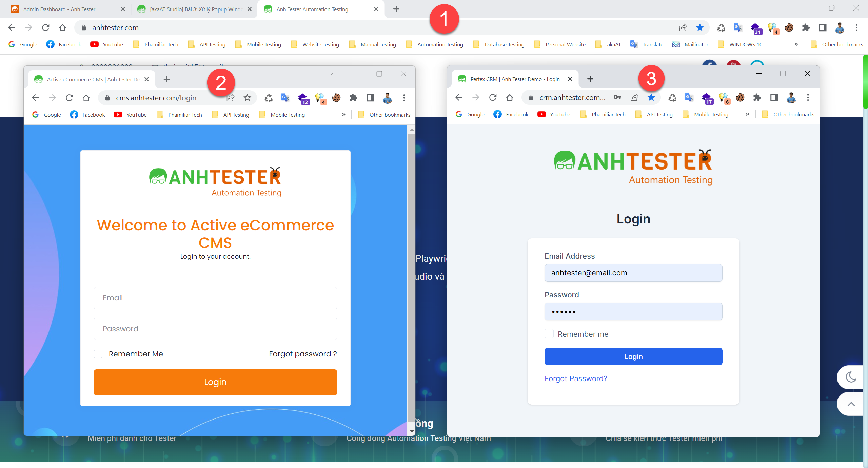This screenshot has height=468, width=868.
Task: Open profile avatar in CRM window toolbar
Action: tap(791, 97)
